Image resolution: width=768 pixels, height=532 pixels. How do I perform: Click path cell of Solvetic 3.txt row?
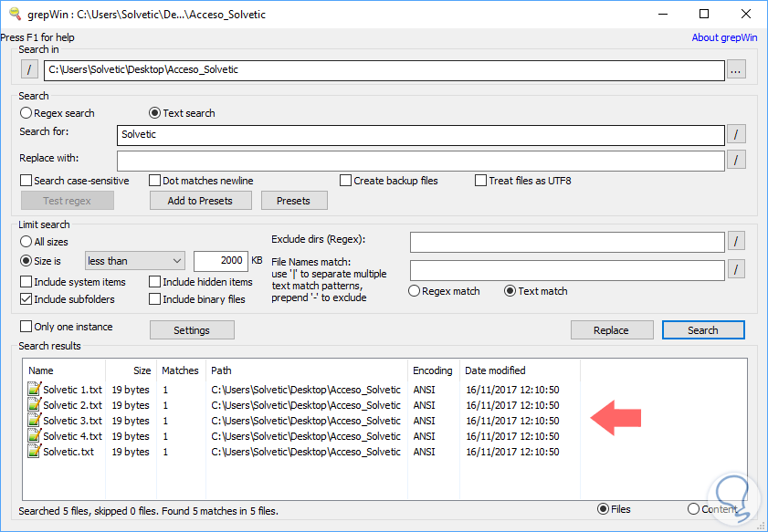point(306,421)
